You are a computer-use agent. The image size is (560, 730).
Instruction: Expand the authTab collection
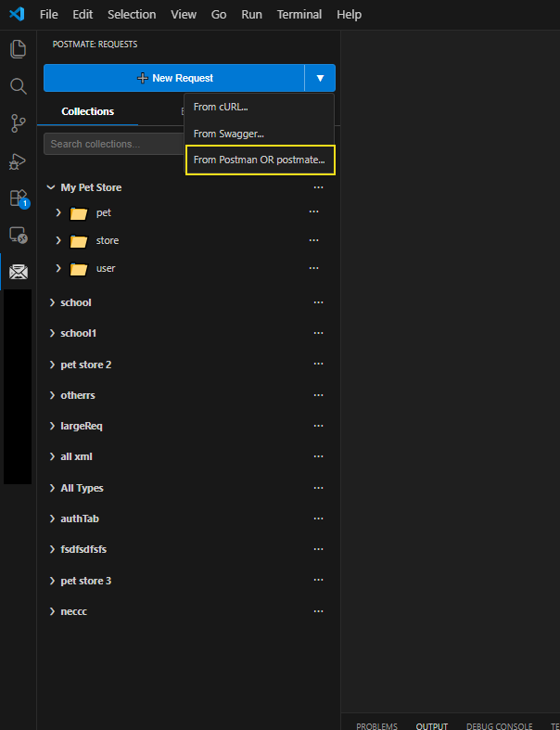click(52, 519)
